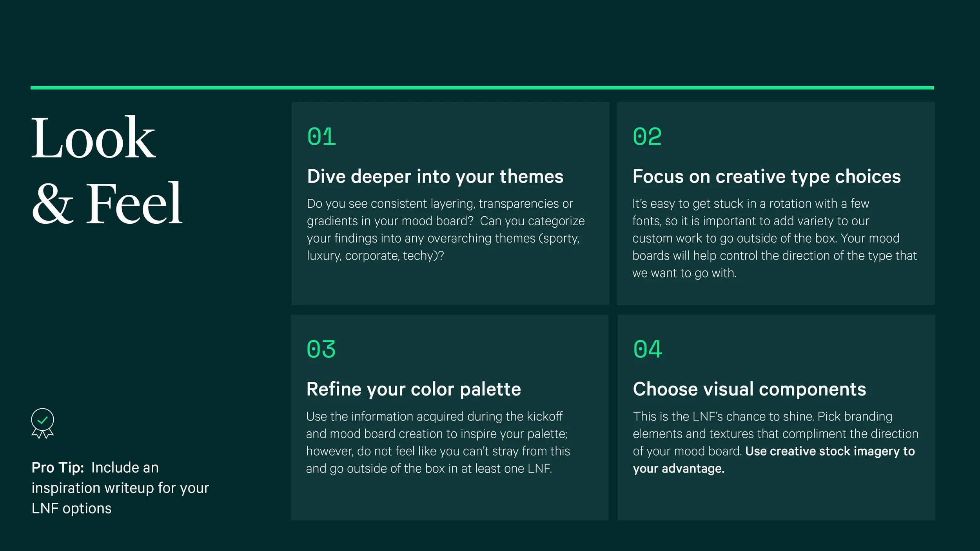980x551 pixels.
Task: Click heading 'Choose visual components'
Action: (x=750, y=389)
